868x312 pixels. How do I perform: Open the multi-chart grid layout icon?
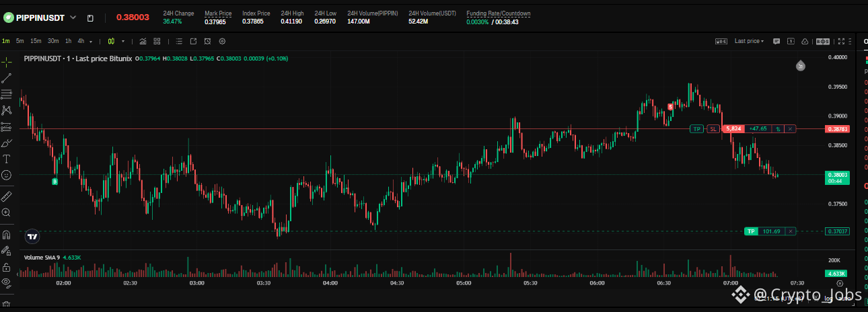tap(157, 41)
